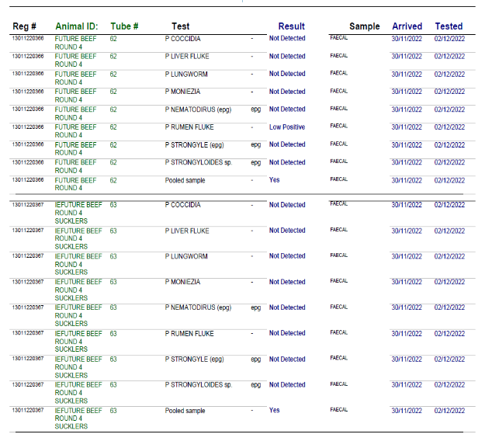Click "Not Detected" for tube 62 P STRONGYLE
The height and width of the screenshot is (448, 492).
(x=287, y=144)
